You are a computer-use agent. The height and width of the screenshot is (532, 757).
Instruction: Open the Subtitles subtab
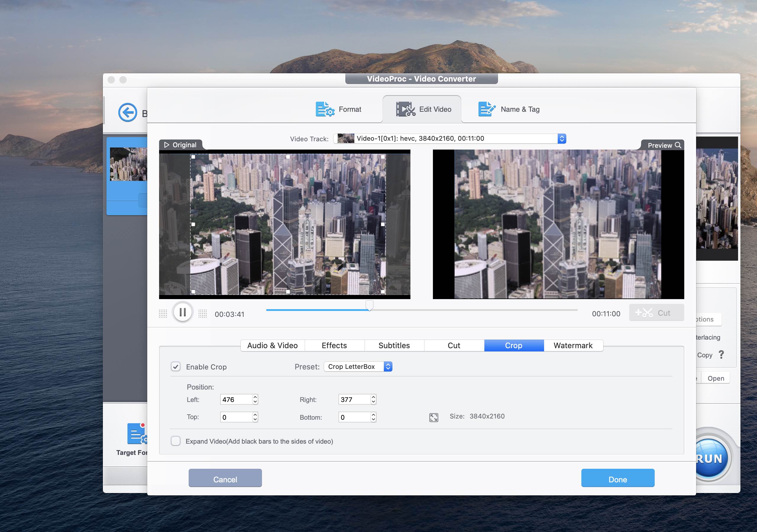394,346
